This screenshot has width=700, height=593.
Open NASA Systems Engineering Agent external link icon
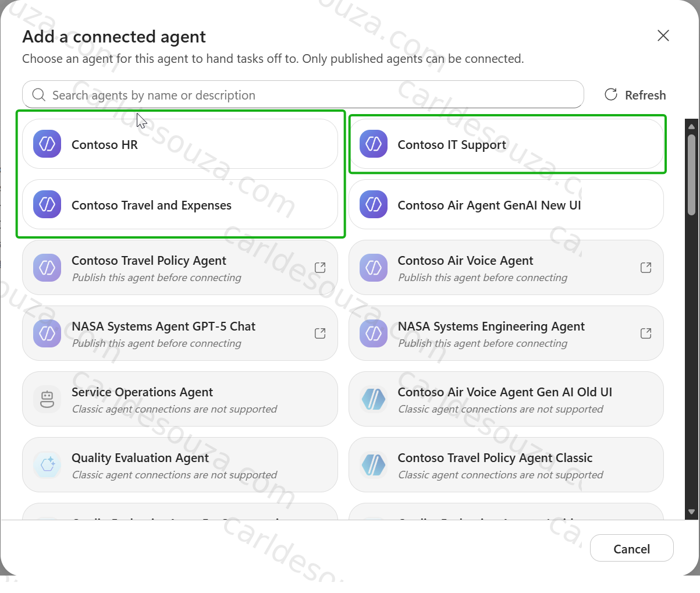(x=646, y=333)
